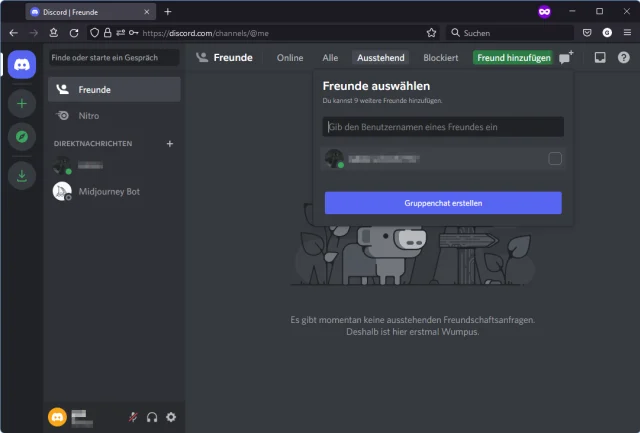Screen dimensions: 640x433
Task: Toggle headphone deafen in the user panel
Action: (x=152, y=417)
